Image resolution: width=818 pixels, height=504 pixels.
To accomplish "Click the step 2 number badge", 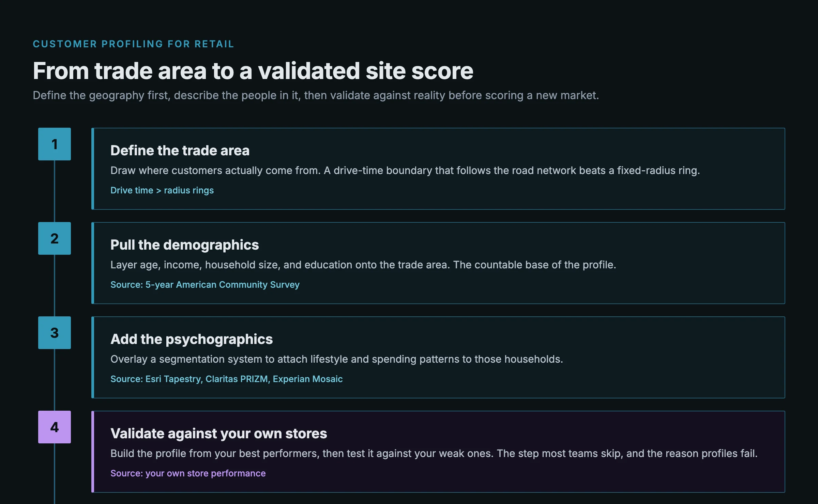I will (55, 238).
